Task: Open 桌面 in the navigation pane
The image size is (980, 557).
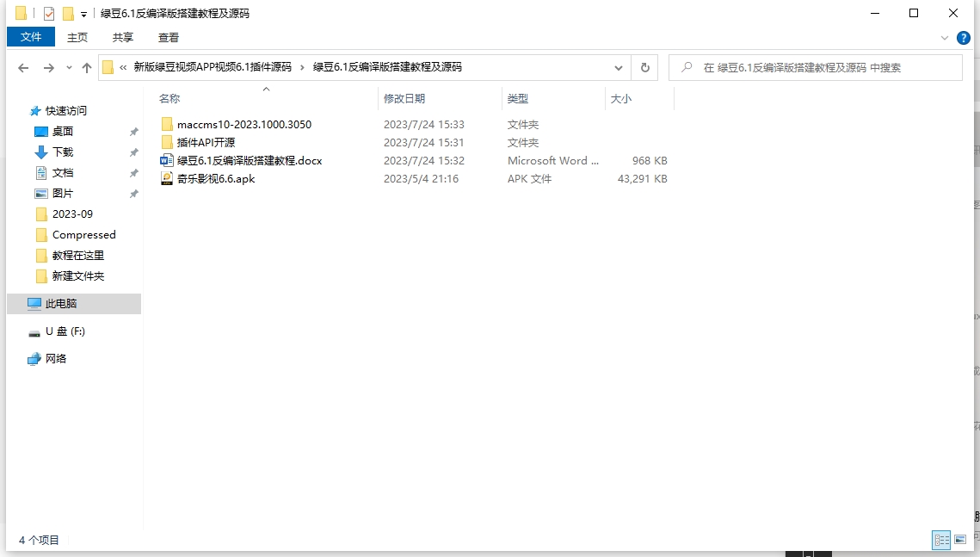Action: (x=63, y=131)
